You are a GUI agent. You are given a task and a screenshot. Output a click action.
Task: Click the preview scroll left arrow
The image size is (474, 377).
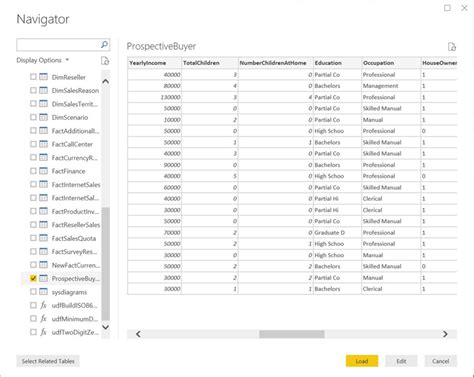pos(138,334)
